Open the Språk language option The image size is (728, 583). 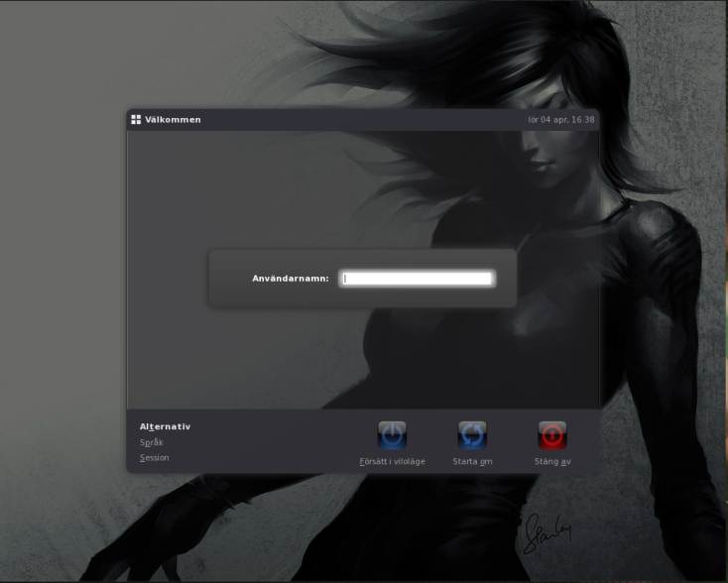coord(152,442)
